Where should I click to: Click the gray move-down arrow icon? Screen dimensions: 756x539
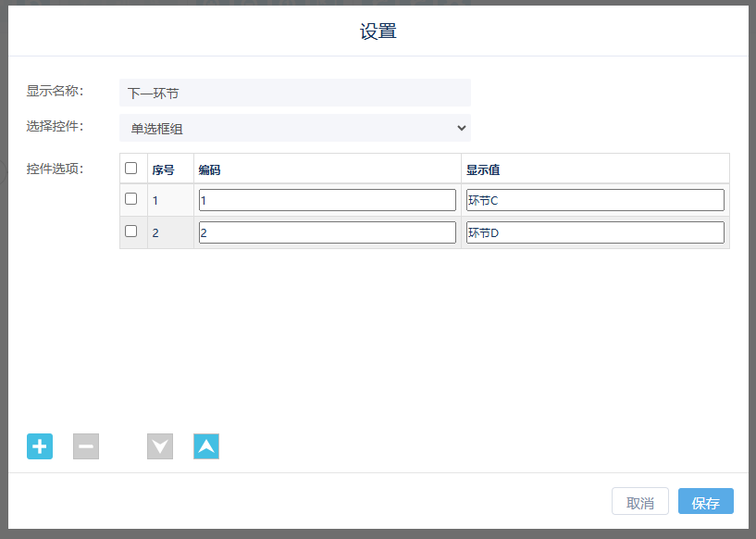(x=160, y=446)
